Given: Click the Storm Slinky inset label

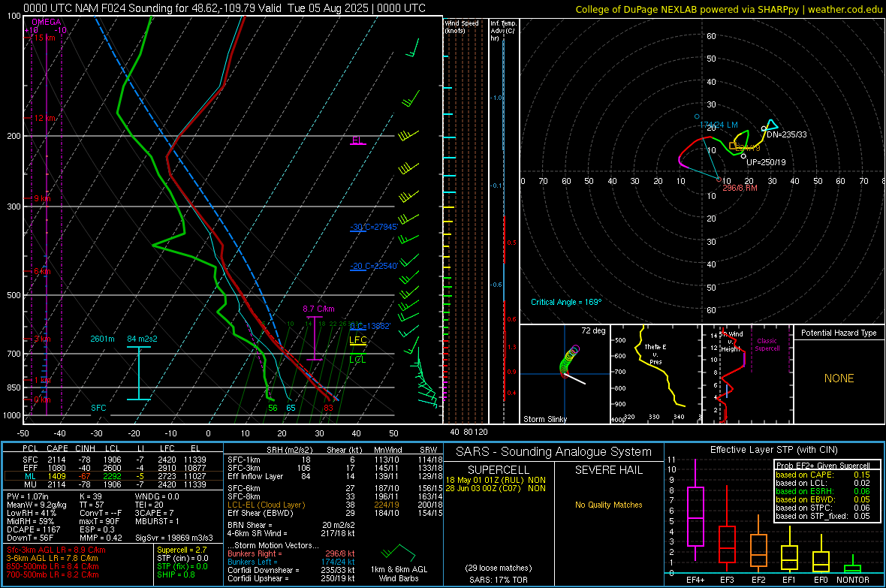Looking at the screenshot, I should [544, 419].
